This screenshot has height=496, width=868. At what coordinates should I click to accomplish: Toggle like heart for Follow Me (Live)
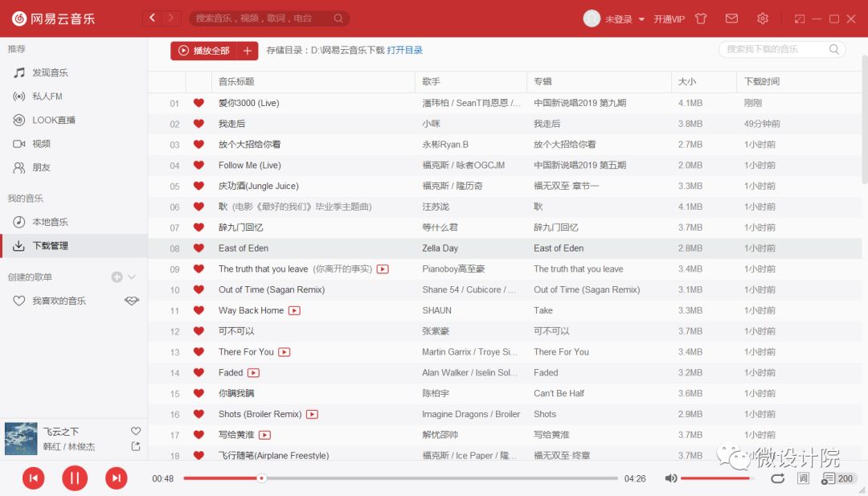click(x=199, y=165)
